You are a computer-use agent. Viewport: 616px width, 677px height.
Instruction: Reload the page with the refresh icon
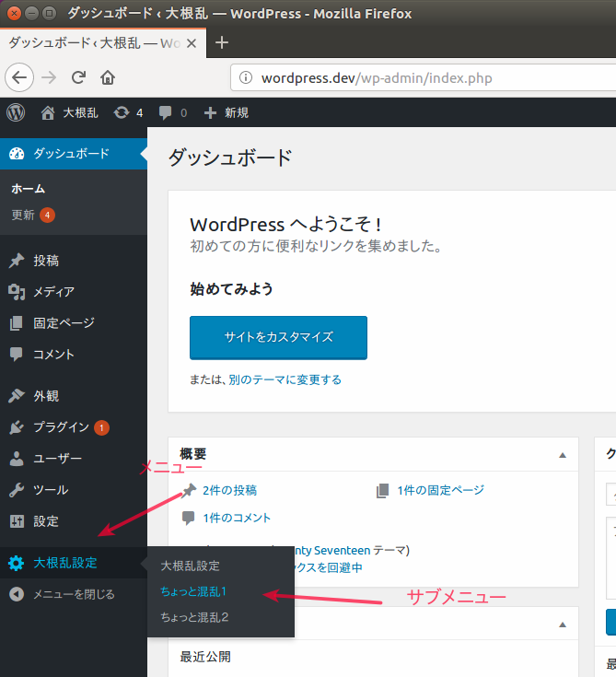(x=78, y=77)
